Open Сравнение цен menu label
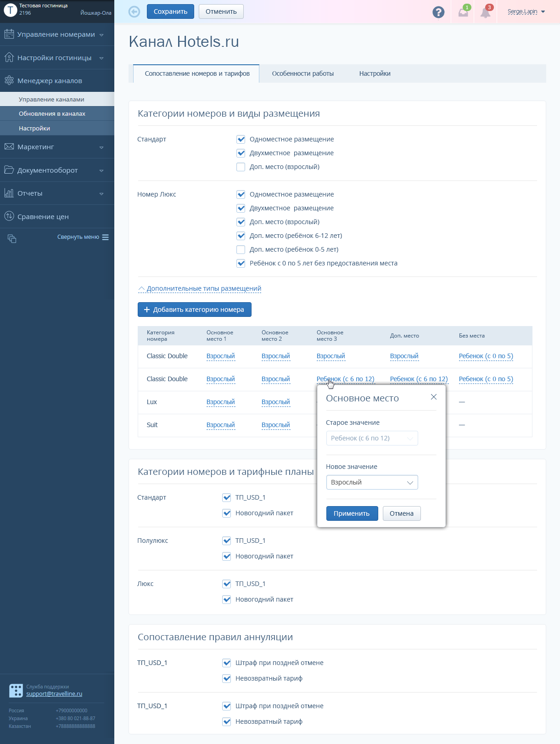The height and width of the screenshot is (744, 560). point(43,217)
